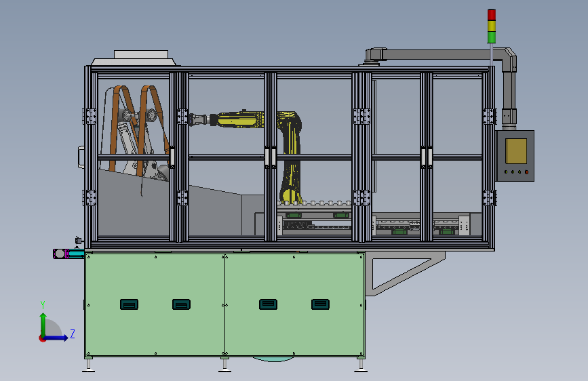Click the green Y axis arrow of the triad
The width and height of the screenshot is (588, 381).
click(43, 325)
